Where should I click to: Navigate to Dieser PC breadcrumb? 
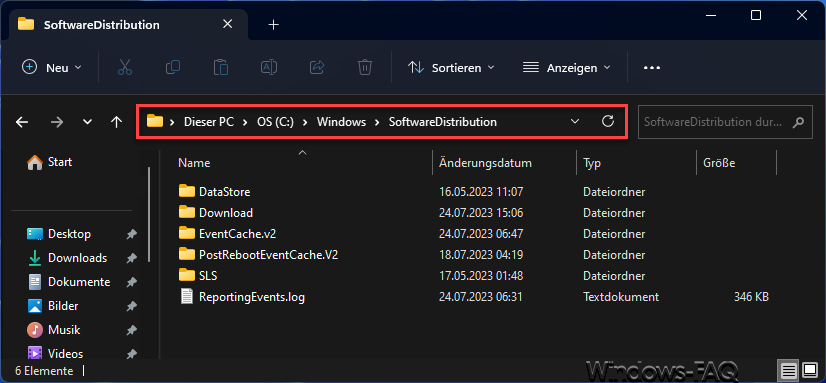click(x=209, y=122)
